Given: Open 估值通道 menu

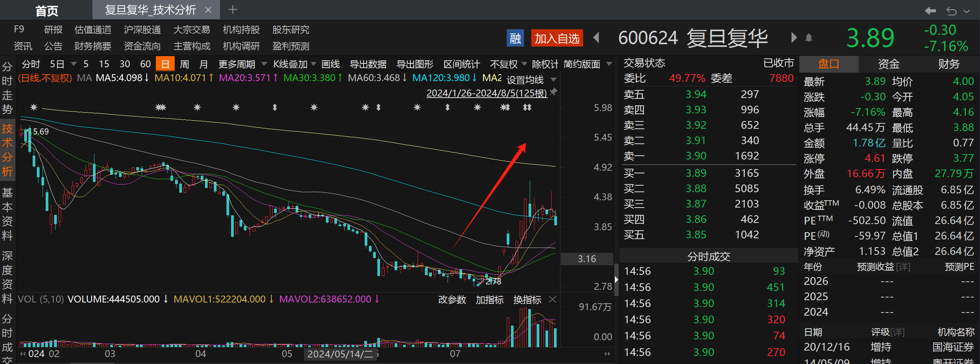Looking at the screenshot, I should (x=93, y=30).
